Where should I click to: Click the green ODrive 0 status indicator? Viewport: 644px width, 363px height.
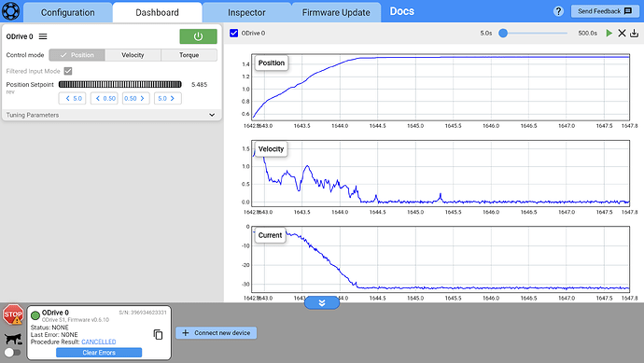(x=35, y=315)
